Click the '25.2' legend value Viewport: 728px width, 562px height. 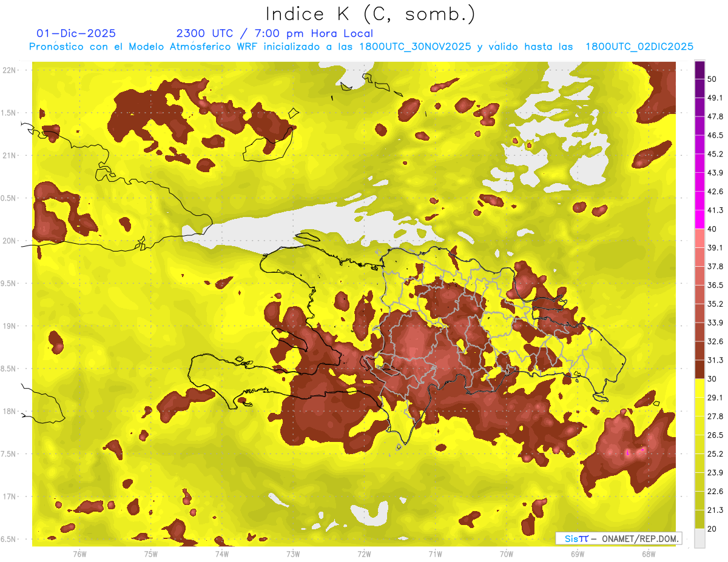click(715, 454)
